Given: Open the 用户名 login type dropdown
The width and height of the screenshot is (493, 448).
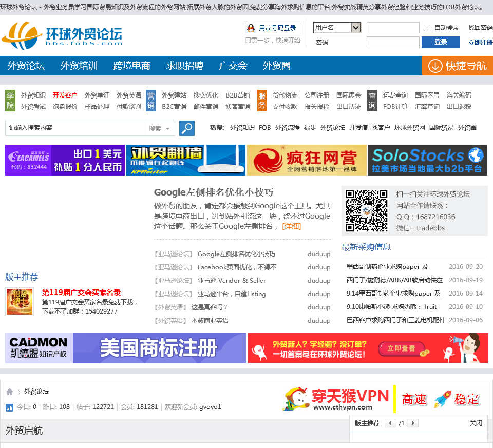Looking at the screenshot, I should (337, 28).
